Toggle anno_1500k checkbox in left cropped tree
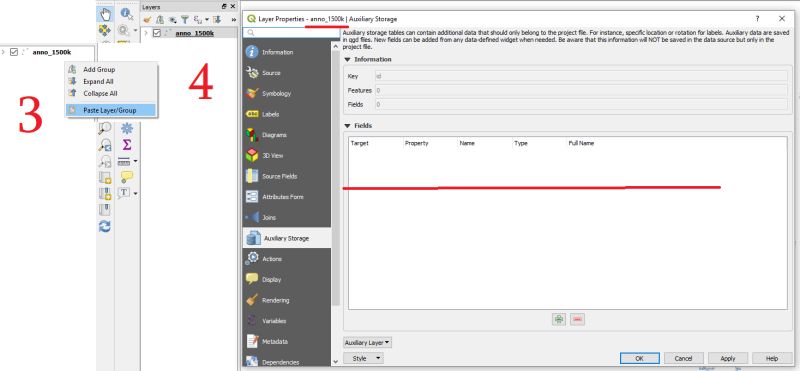800x371 pixels. click(x=14, y=52)
